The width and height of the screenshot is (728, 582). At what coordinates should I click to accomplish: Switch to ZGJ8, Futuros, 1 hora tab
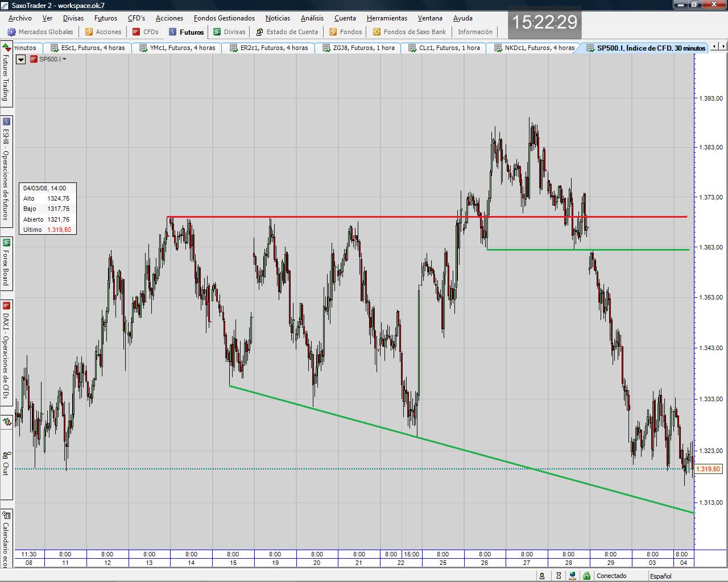click(359, 48)
